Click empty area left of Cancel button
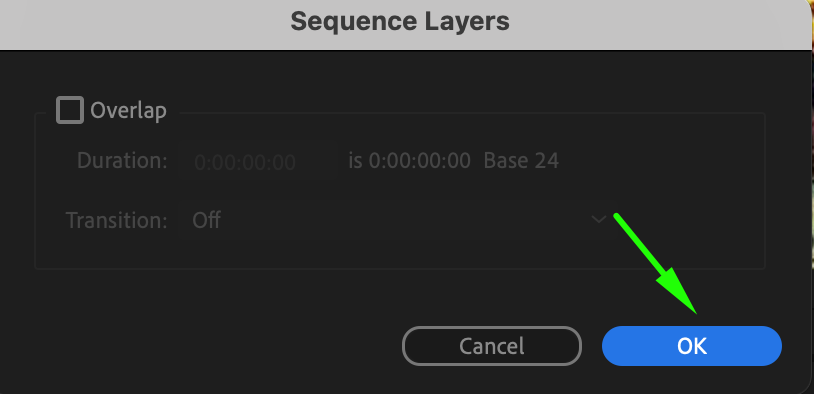This screenshot has height=394, width=814. click(x=208, y=346)
